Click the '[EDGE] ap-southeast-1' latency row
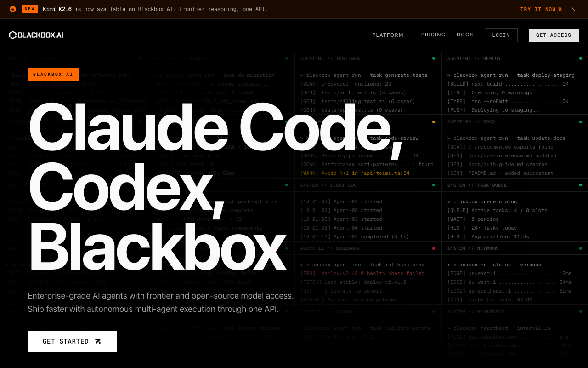The image size is (588, 368). coord(509,291)
